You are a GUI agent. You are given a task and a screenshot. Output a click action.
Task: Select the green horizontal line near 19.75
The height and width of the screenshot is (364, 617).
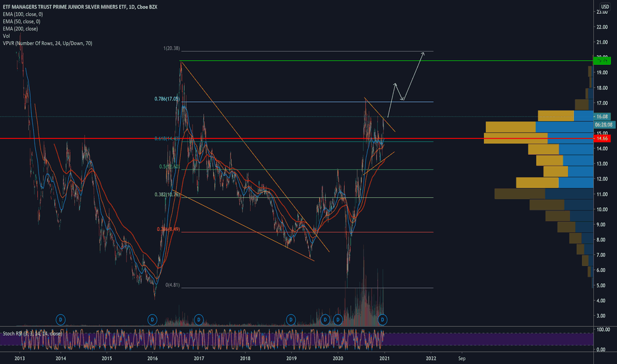pyautogui.click(x=385, y=61)
